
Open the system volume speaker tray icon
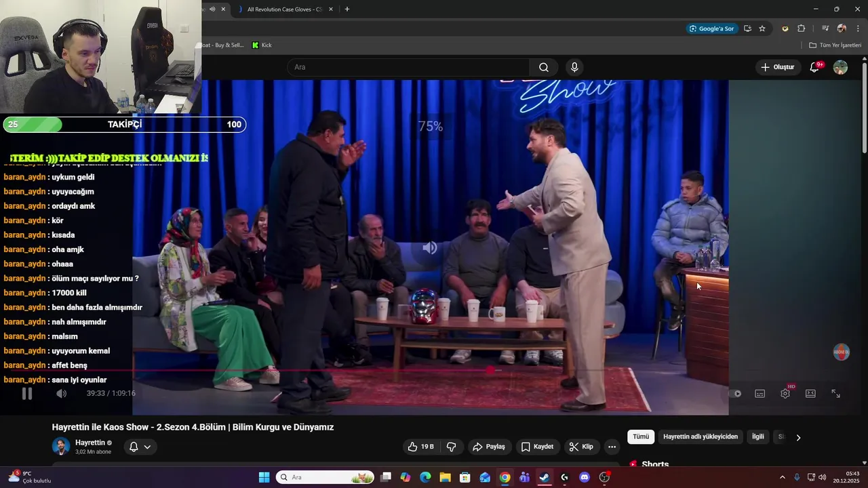823,477
